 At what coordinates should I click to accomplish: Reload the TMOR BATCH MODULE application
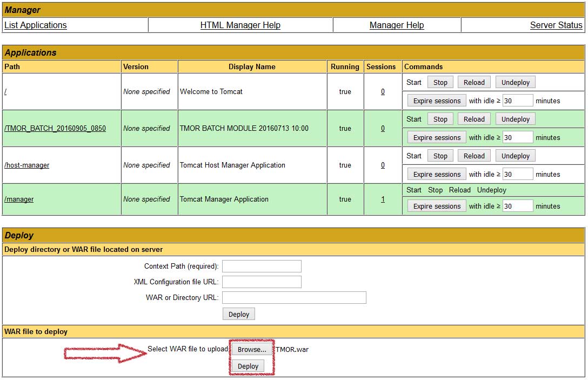(474, 119)
